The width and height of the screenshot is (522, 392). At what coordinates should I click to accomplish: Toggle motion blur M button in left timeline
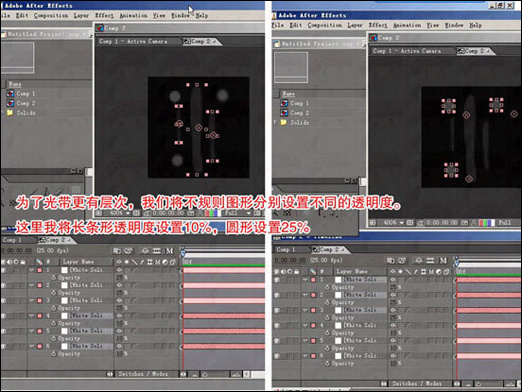tap(169, 250)
